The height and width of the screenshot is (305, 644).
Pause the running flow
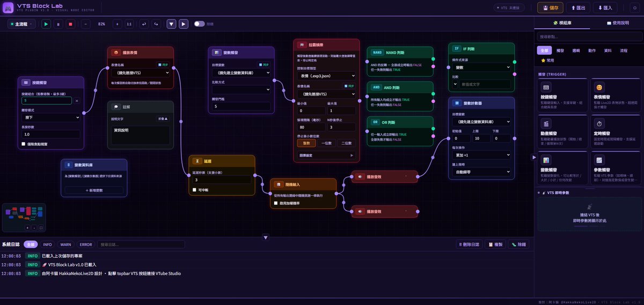tap(58, 24)
